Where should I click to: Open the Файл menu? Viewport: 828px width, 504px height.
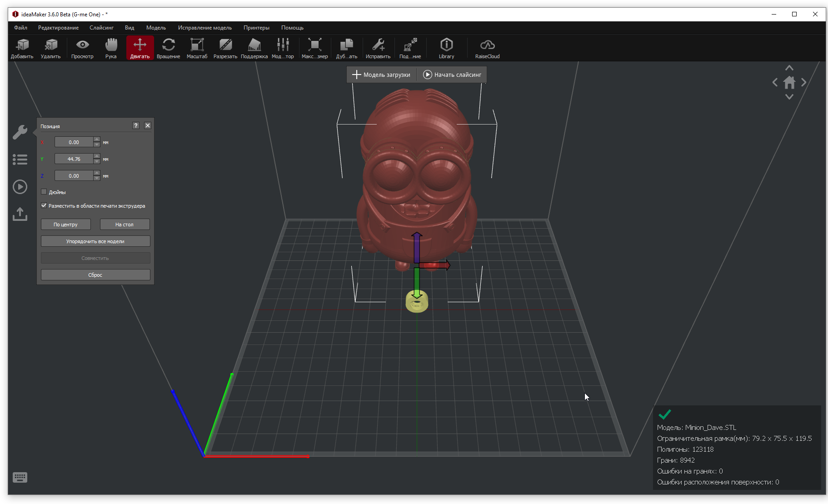[21, 28]
